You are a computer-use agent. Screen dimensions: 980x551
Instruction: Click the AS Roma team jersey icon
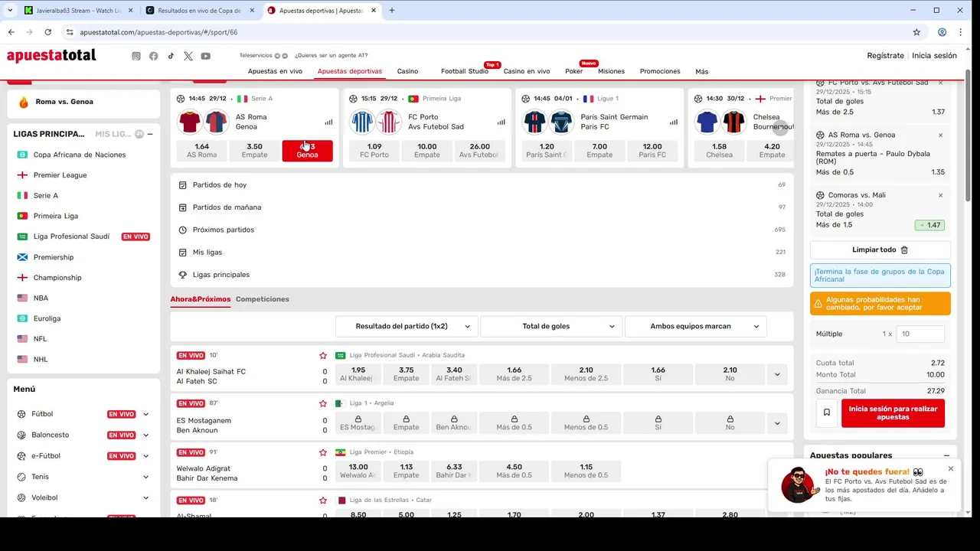pyautogui.click(x=190, y=122)
